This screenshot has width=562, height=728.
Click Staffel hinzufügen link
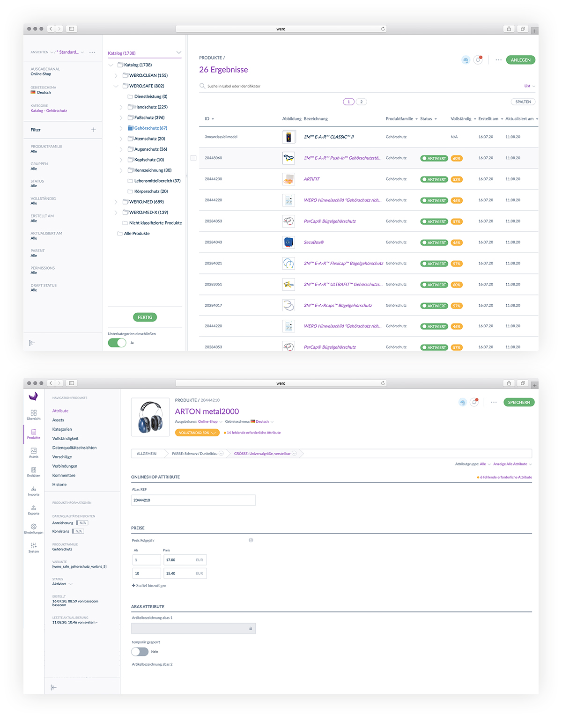point(149,586)
